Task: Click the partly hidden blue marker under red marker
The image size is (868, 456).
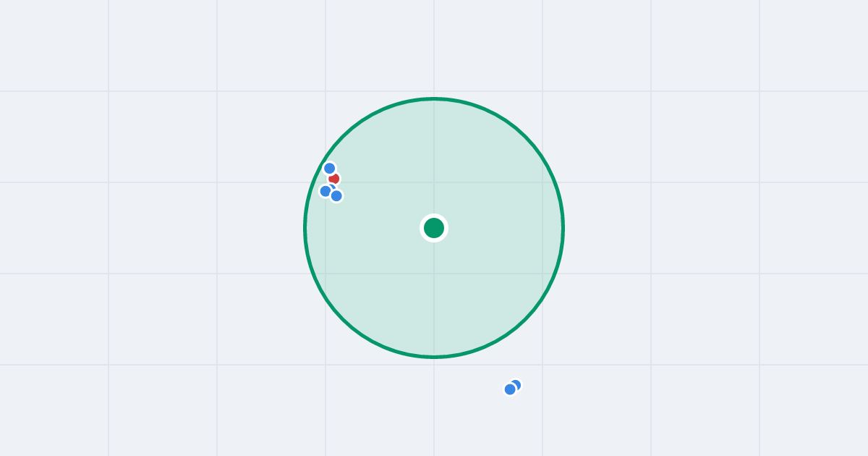Action: pos(332,187)
